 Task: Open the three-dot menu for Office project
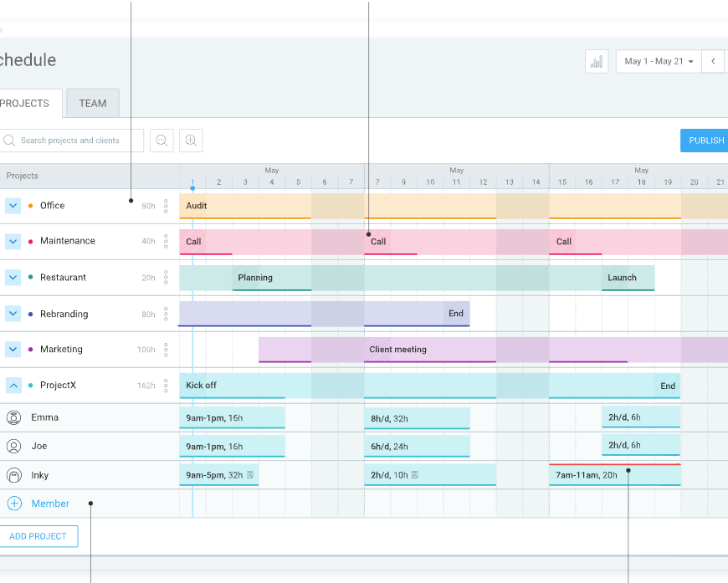pyautogui.click(x=166, y=206)
